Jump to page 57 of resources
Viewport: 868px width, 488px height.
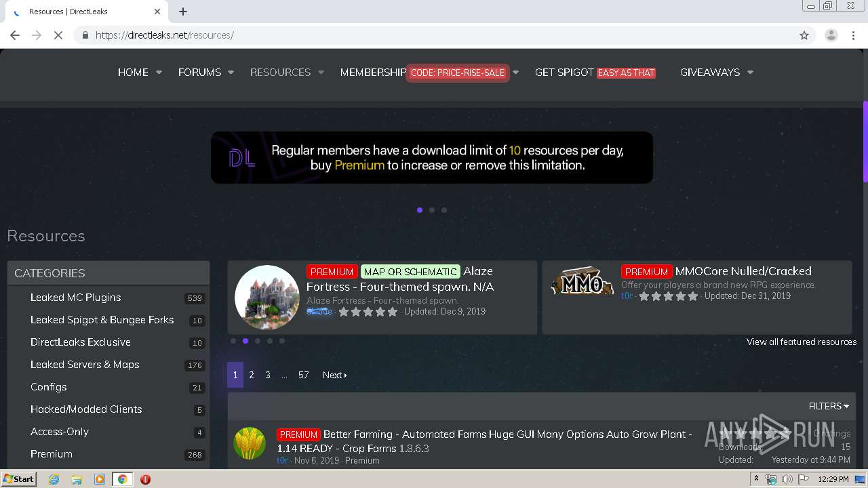303,375
